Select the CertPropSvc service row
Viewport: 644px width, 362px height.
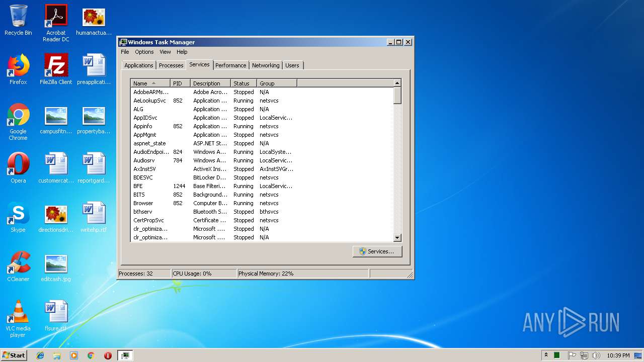[262, 220]
